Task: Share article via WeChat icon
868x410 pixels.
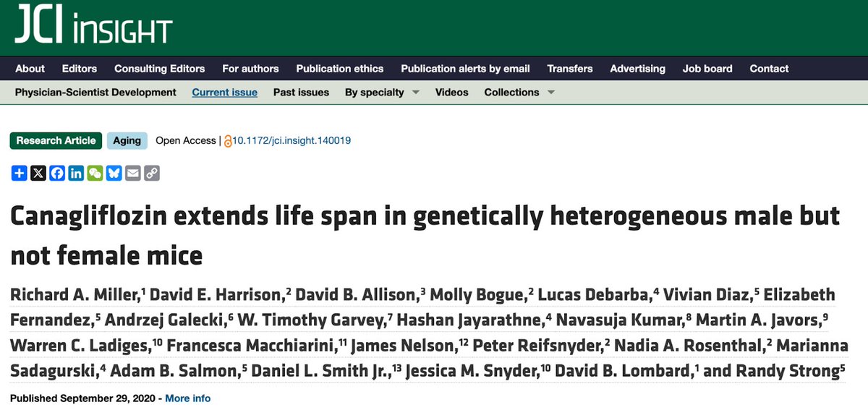Action: 95,173
